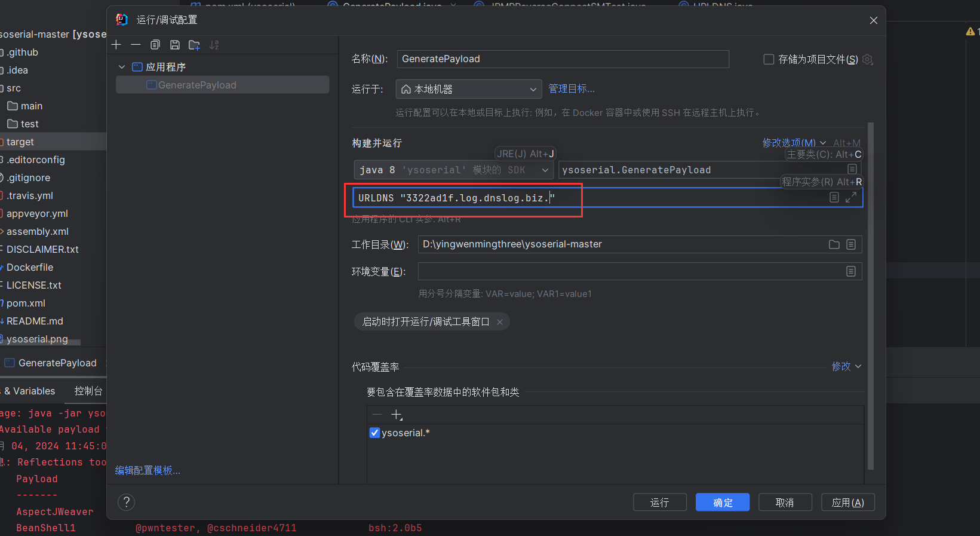
Task: Browse for the working directory folder
Action: tap(834, 244)
